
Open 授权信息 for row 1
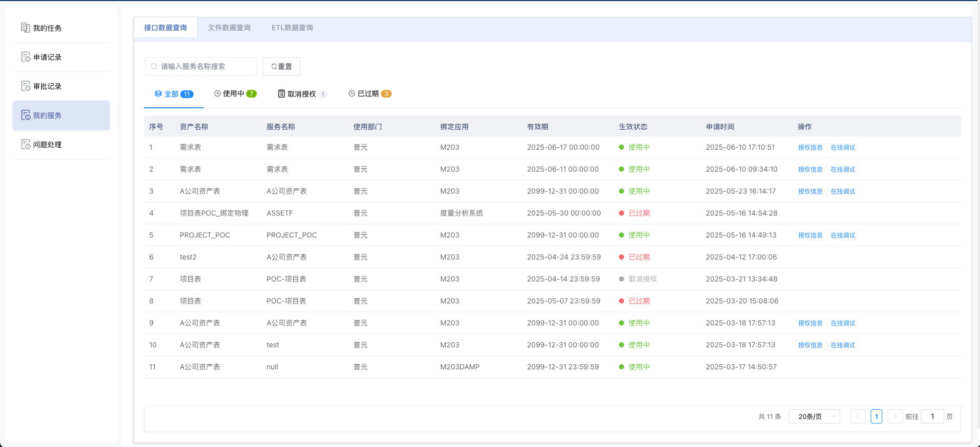tap(810, 147)
